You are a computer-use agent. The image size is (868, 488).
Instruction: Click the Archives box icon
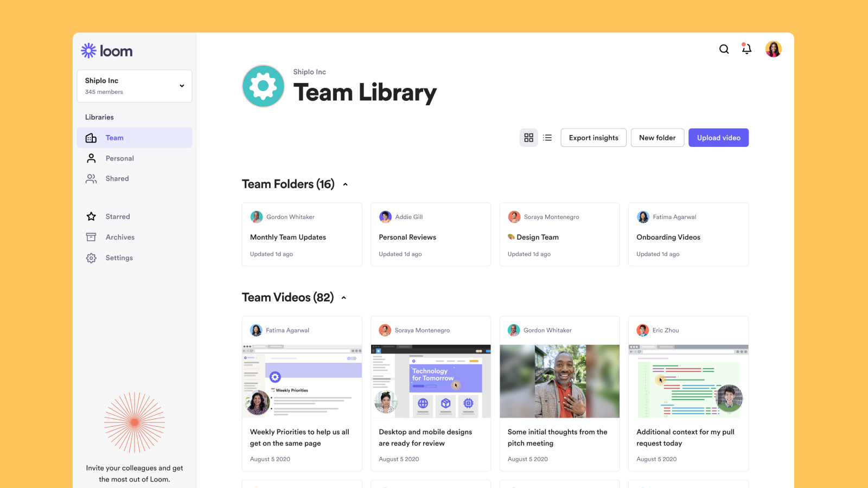tap(91, 237)
